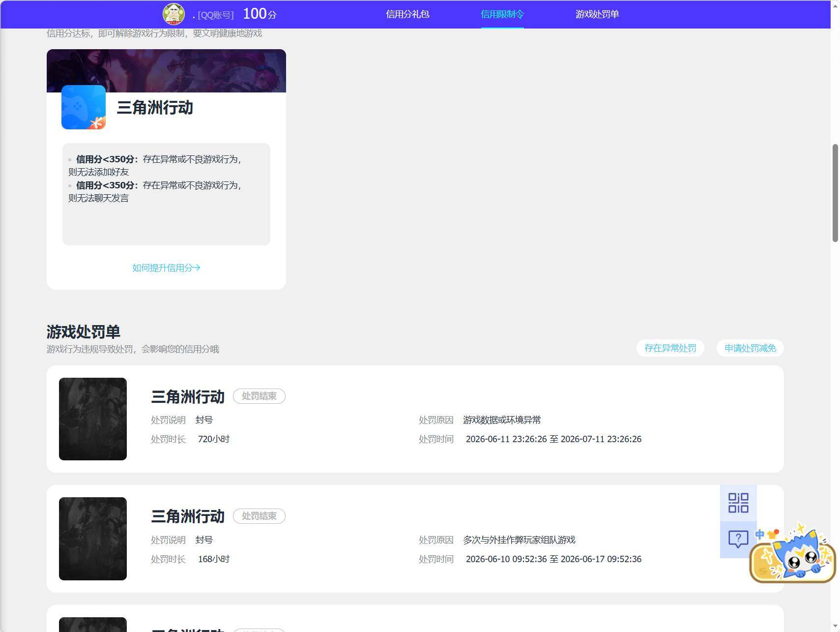The width and height of the screenshot is (840, 632).
Task: Select the 信用限制令 tab
Action: pyautogui.click(x=502, y=14)
